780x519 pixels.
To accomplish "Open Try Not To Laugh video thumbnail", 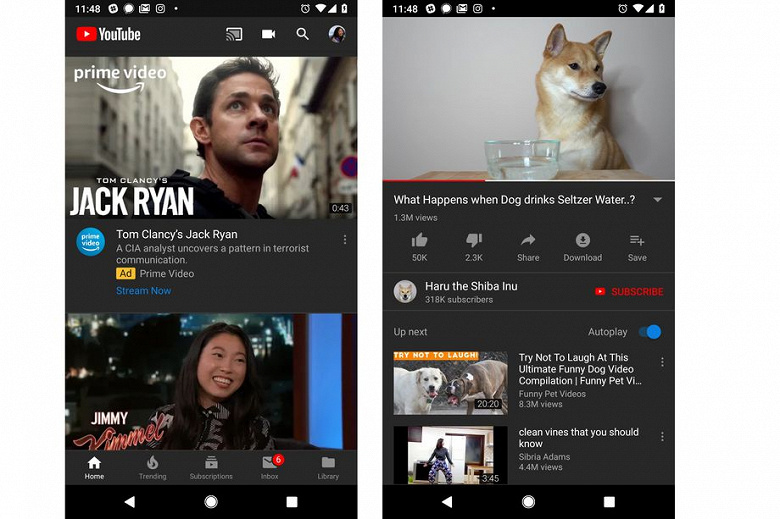I will pos(451,383).
